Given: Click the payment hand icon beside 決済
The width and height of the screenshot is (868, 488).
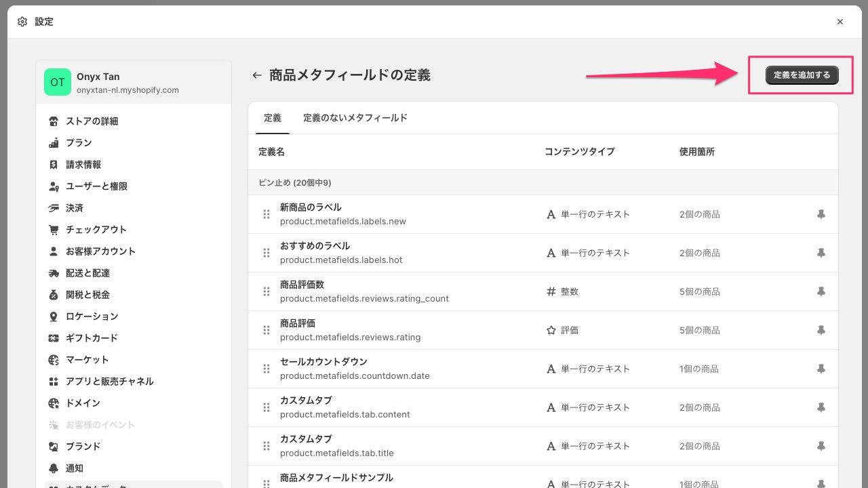Looking at the screenshot, I should tap(54, 208).
